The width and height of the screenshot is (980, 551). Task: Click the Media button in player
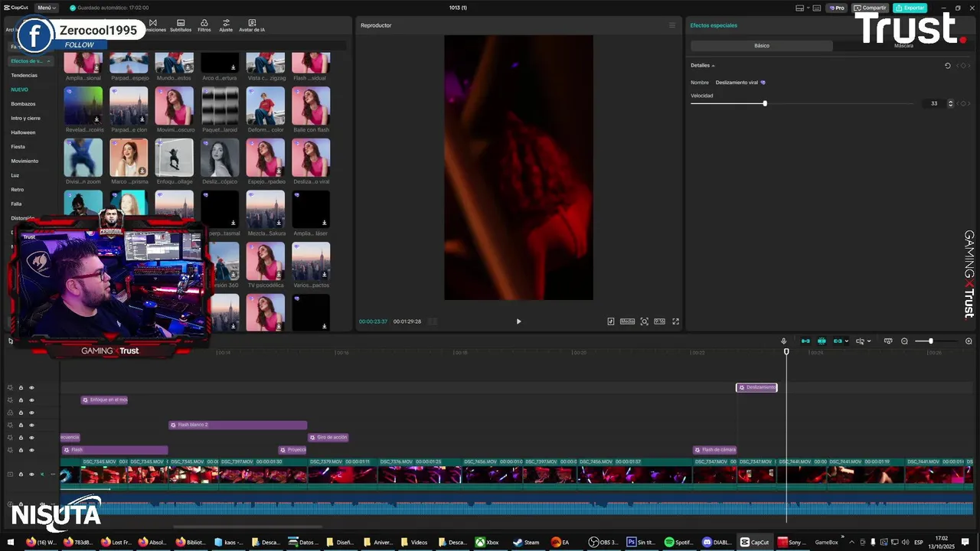(628, 321)
